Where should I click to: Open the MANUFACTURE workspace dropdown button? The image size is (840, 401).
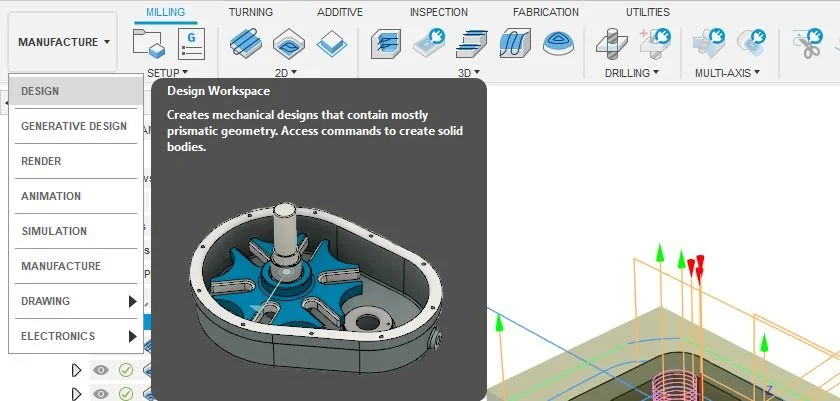63,42
